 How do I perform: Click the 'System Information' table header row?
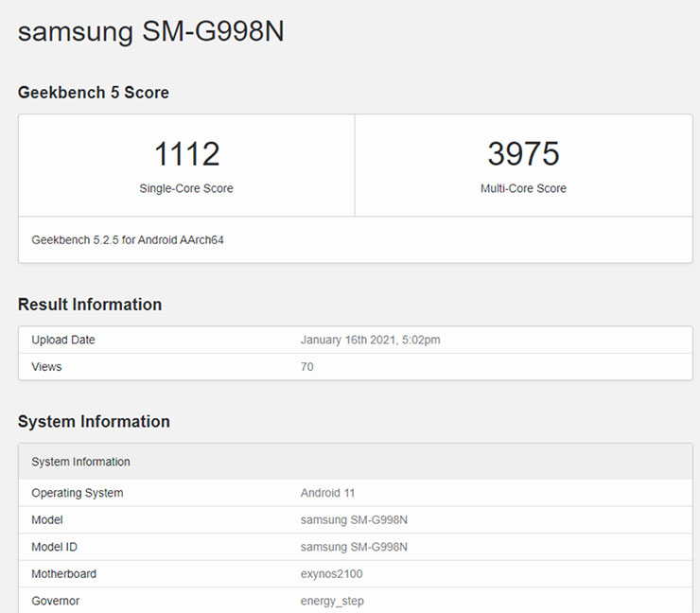(x=356, y=462)
